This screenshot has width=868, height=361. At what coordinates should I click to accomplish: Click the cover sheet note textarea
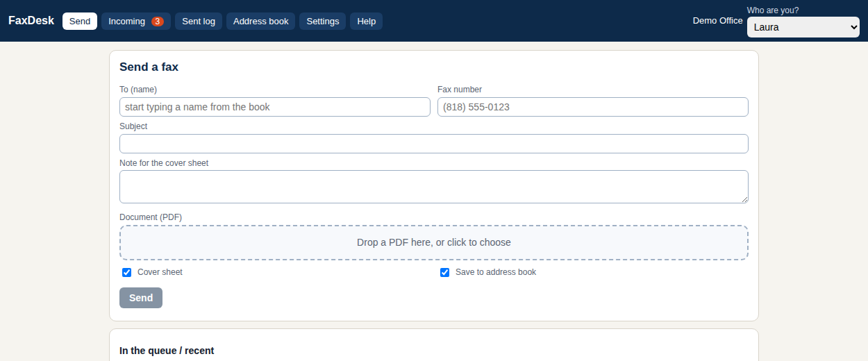click(x=434, y=187)
